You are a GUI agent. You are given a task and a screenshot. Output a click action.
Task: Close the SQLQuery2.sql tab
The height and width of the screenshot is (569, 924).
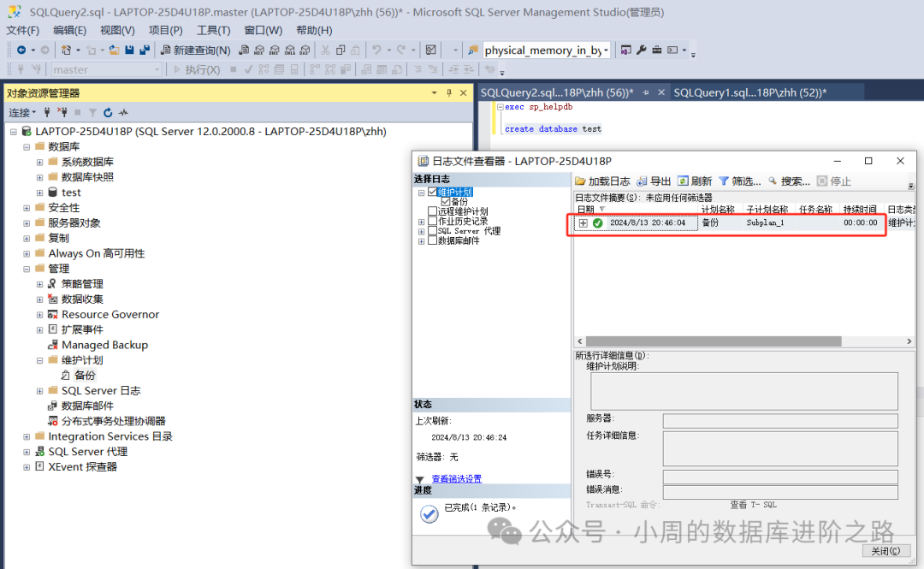click(x=661, y=92)
